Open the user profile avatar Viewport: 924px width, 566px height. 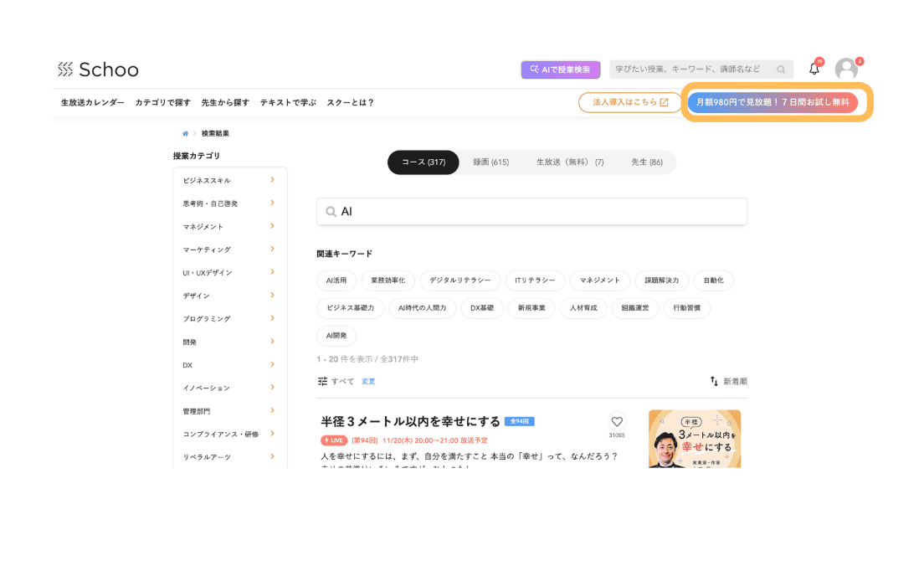(x=846, y=69)
